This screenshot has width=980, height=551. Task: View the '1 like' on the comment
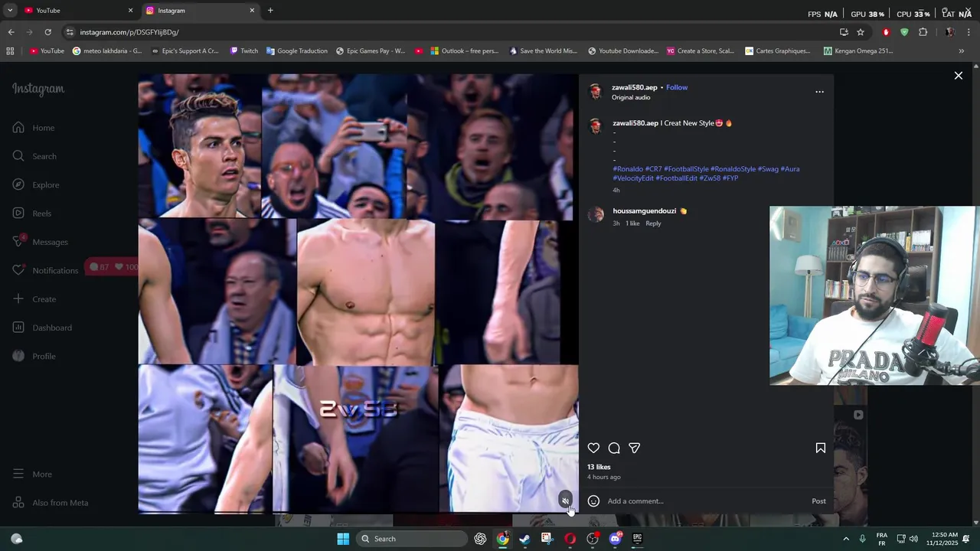(x=632, y=223)
